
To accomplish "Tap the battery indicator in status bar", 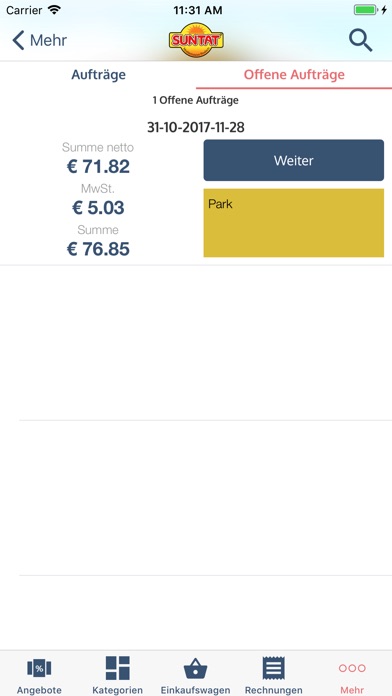I will point(365,10).
